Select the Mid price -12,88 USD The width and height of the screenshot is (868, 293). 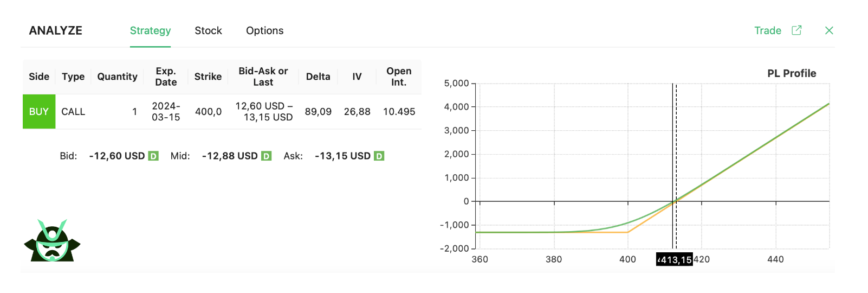click(x=230, y=156)
